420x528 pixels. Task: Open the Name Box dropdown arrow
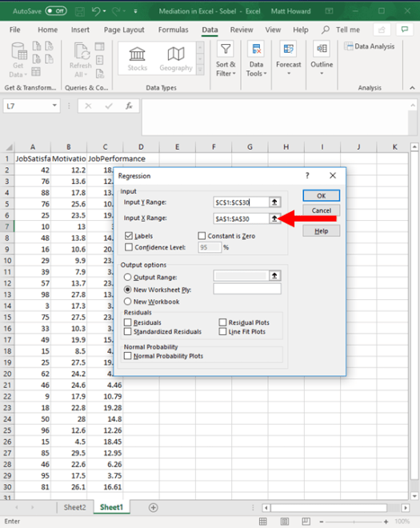pos(54,106)
